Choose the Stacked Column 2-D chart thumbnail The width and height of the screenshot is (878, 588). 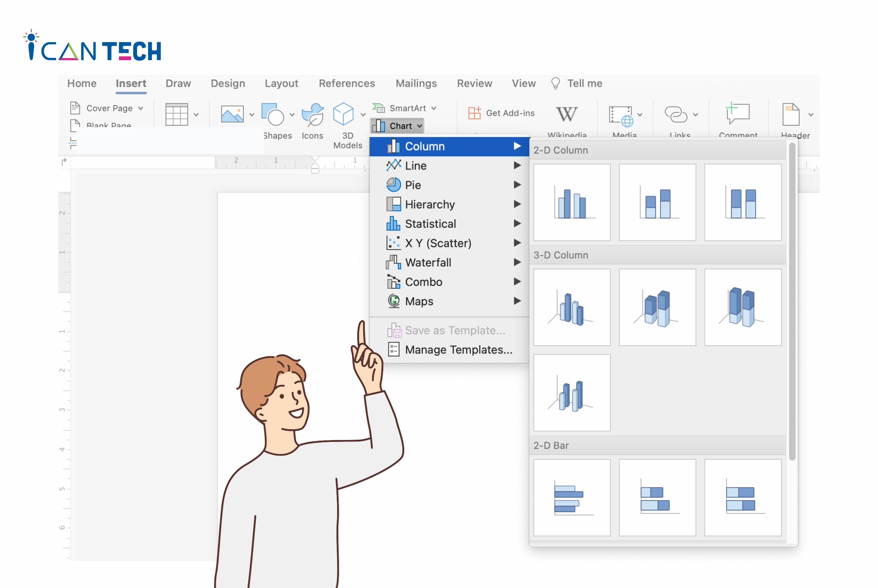pos(657,202)
